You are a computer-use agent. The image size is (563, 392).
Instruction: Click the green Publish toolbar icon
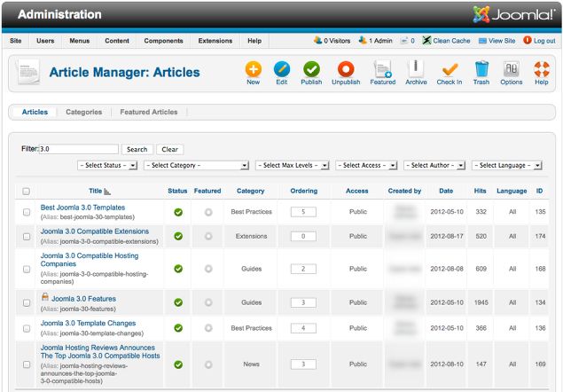(311, 69)
